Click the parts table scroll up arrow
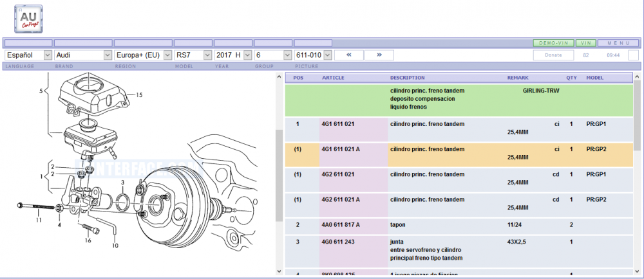This screenshot has height=279, width=644. point(637,76)
